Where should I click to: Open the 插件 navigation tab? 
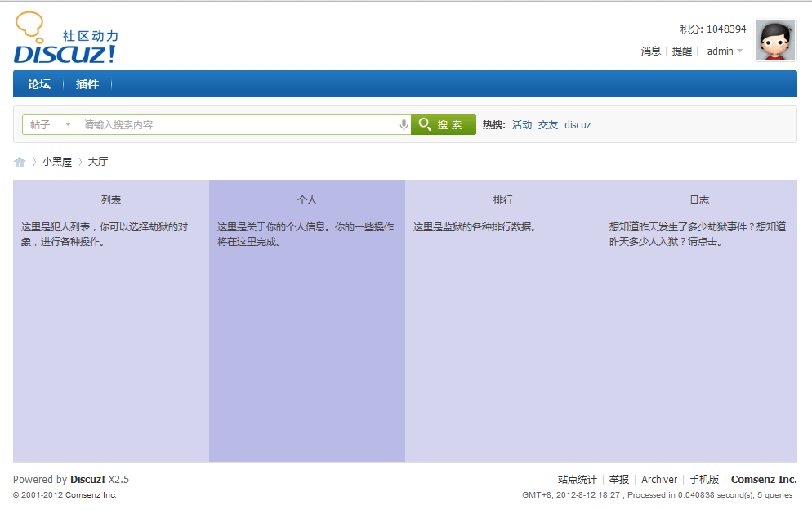[x=87, y=84]
